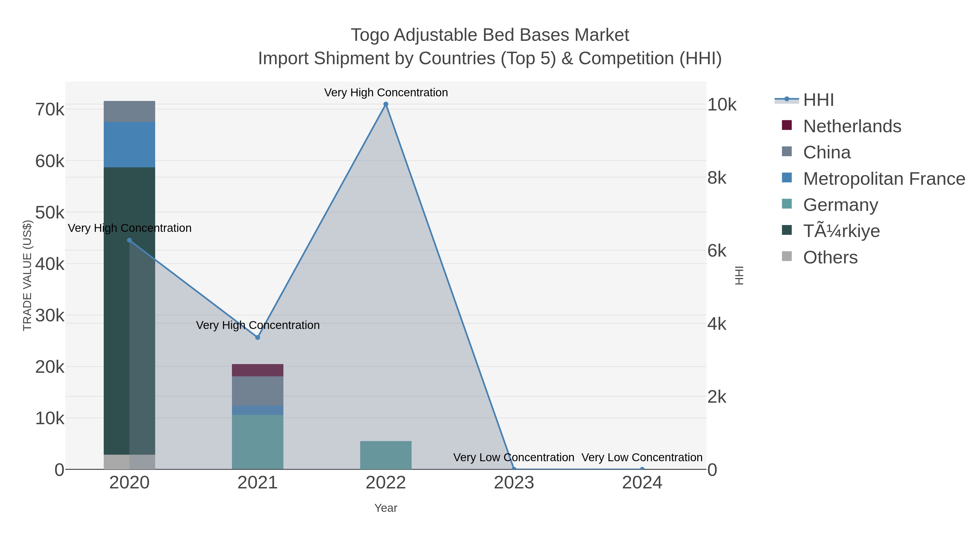980x551 pixels.
Task: Click the 2021 Germany bar segment
Action: (258, 442)
